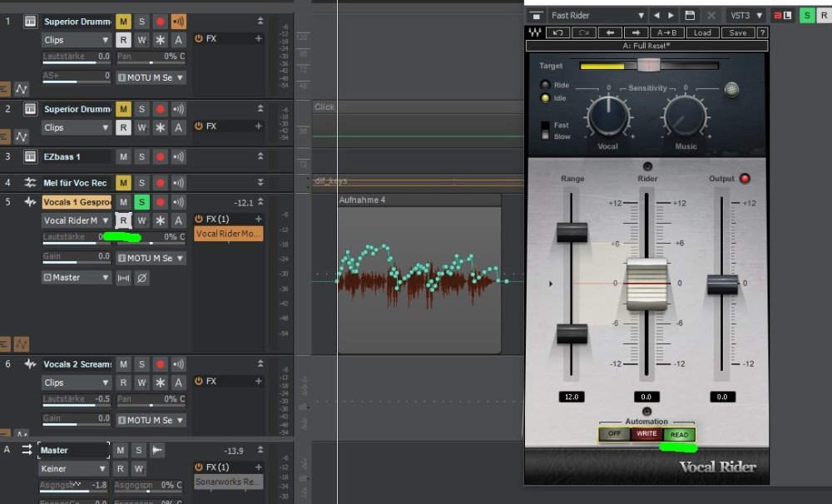The height and width of the screenshot is (504, 832).
Task: Click Lautstärke slider on Vocals 2 track
Action: tap(77, 401)
